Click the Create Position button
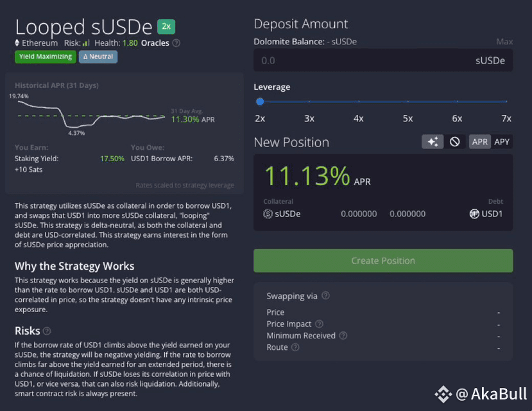This screenshot has height=411, width=532. click(x=383, y=261)
